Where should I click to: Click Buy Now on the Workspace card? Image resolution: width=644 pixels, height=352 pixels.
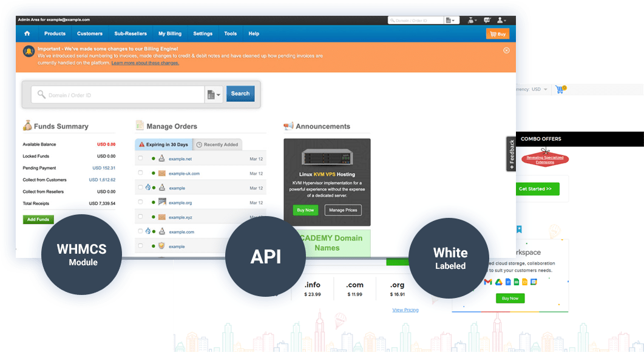click(x=510, y=298)
